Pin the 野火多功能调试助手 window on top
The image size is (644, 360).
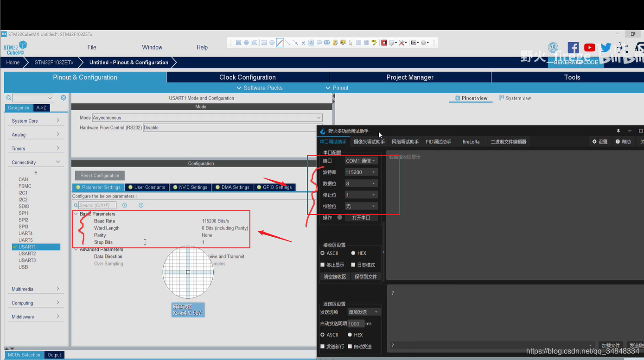[618, 131]
